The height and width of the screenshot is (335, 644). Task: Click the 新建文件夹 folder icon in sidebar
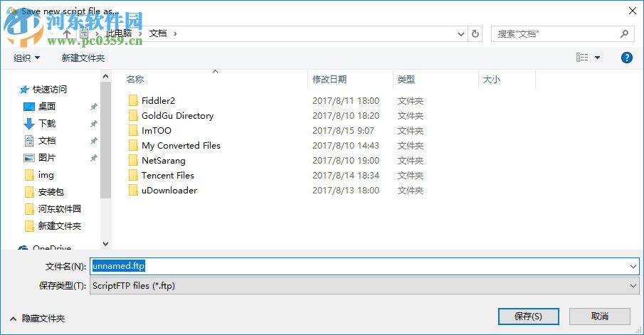(29, 226)
